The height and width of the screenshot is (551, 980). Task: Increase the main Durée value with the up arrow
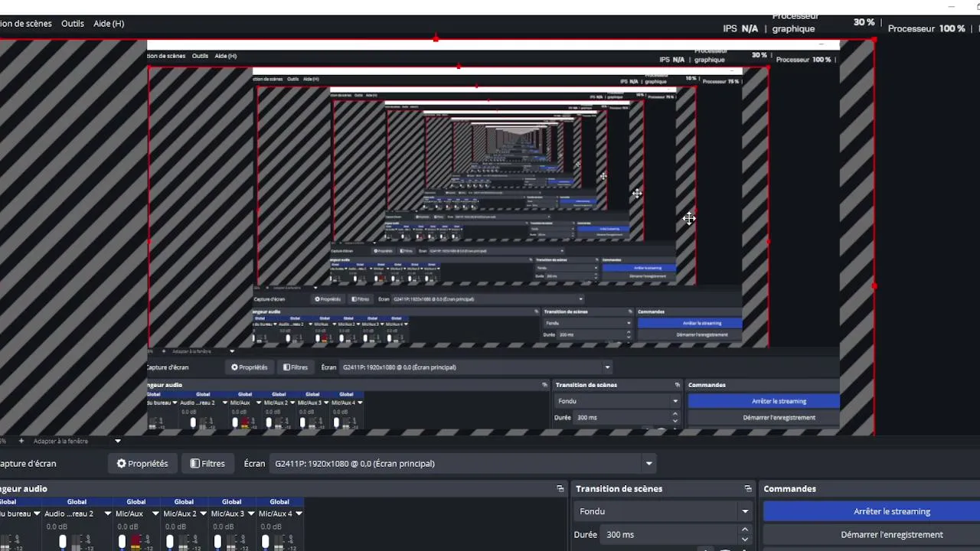745,530
